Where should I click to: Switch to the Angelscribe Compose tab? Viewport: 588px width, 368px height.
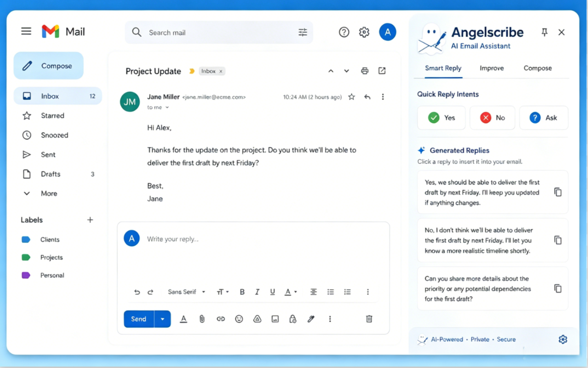537,68
